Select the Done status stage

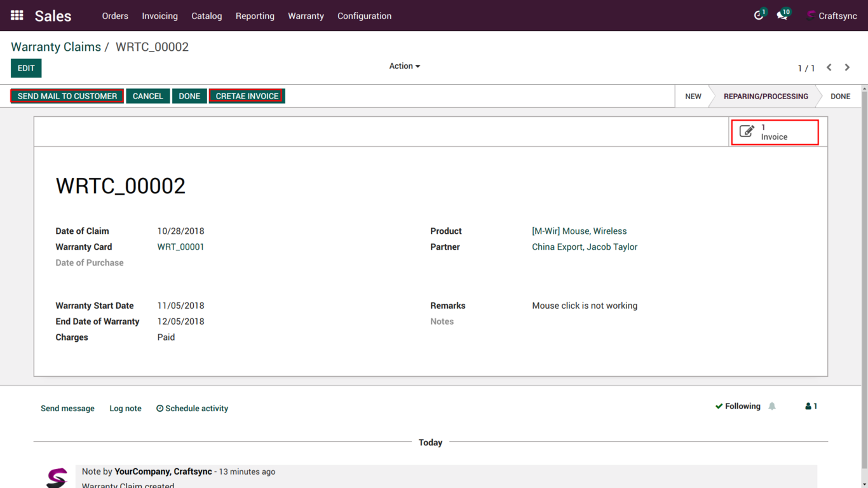click(840, 97)
